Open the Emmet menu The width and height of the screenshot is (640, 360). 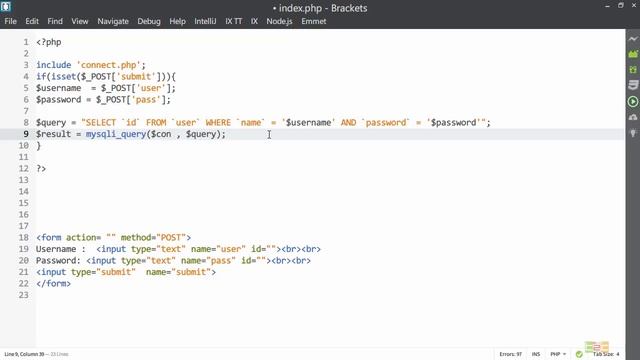(313, 21)
